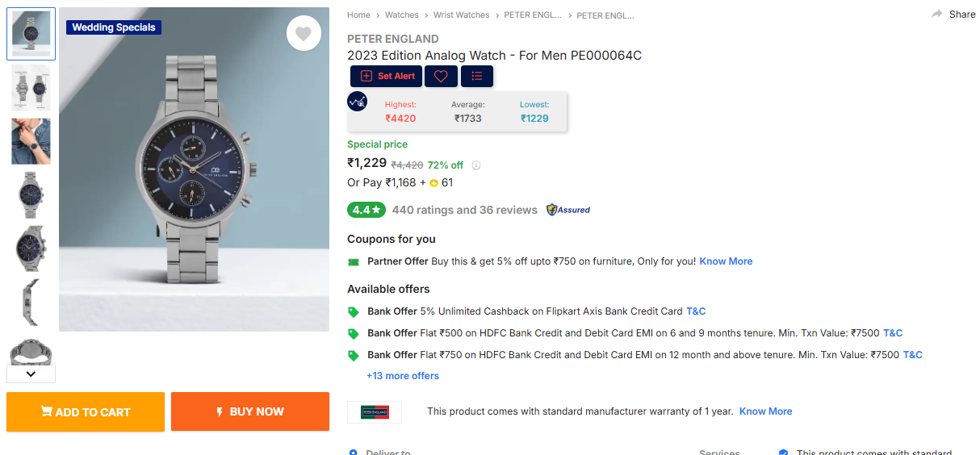Select the wrist-worn watch photo thumbnail
The width and height of the screenshot is (980, 455).
(31, 141)
